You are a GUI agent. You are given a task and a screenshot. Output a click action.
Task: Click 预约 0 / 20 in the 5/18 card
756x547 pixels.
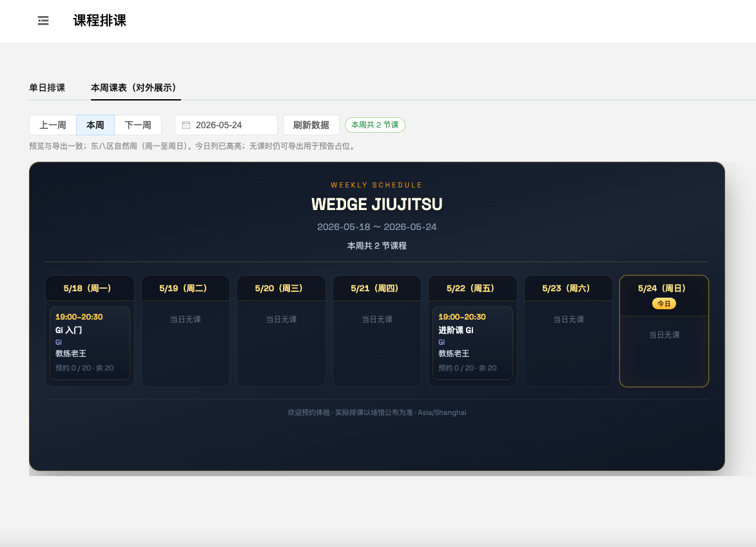coord(73,368)
